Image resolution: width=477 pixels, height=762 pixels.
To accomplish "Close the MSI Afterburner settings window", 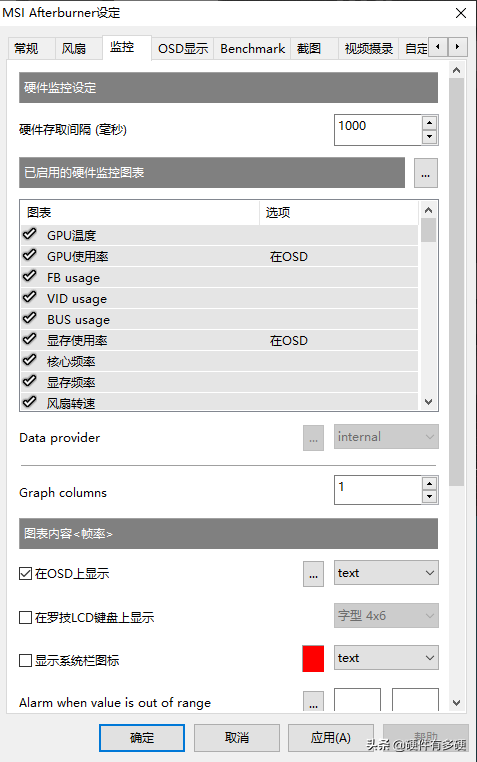I will point(460,13).
